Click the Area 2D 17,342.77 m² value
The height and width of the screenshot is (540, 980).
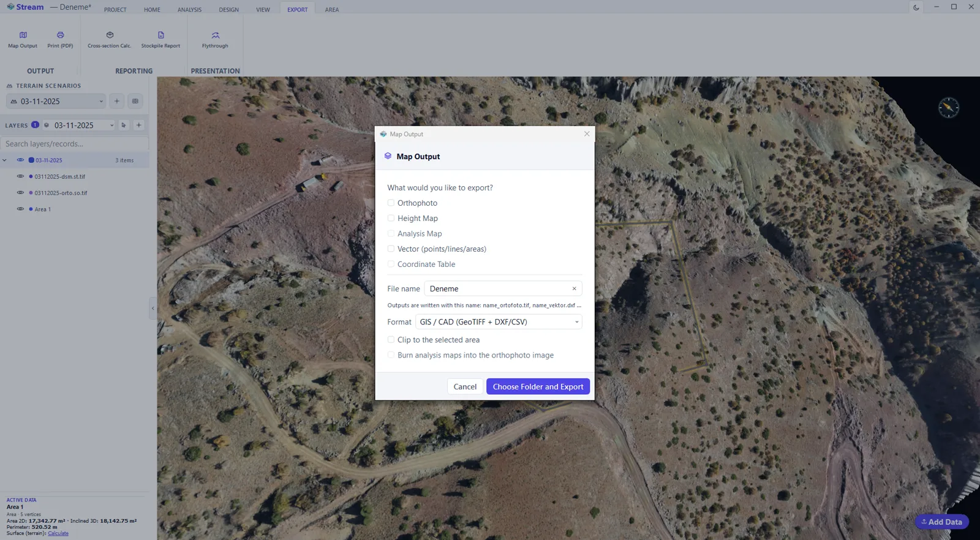47,521
